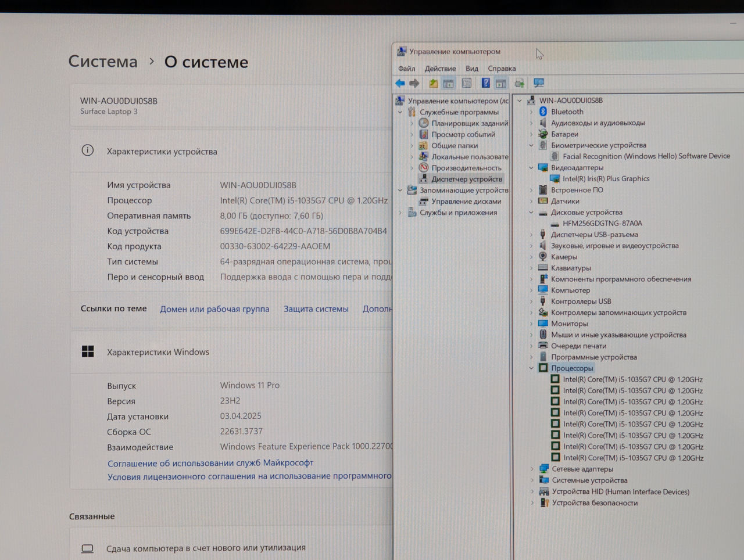
Task: Select the Аудиовходы и аудиовыходы category
Action: [598, 123]
